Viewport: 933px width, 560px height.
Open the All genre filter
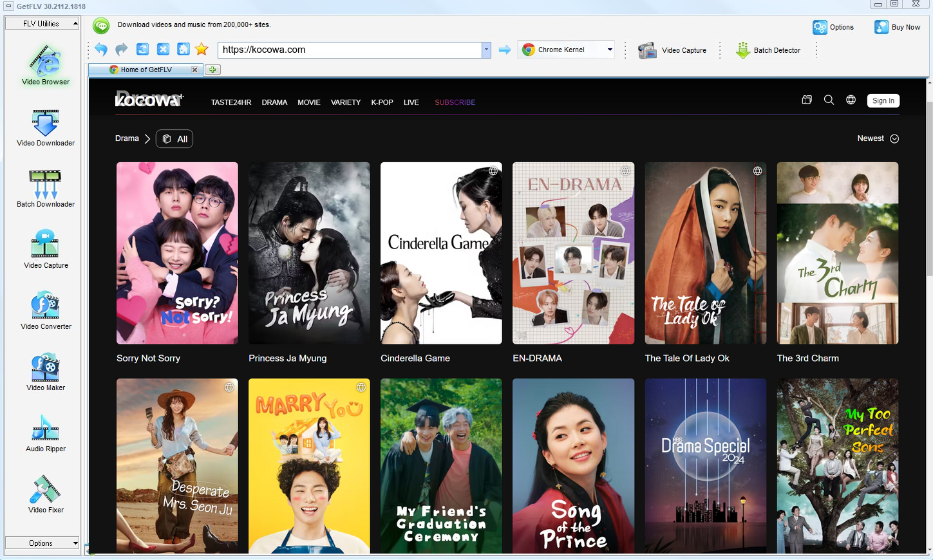(x=174, y=139)
